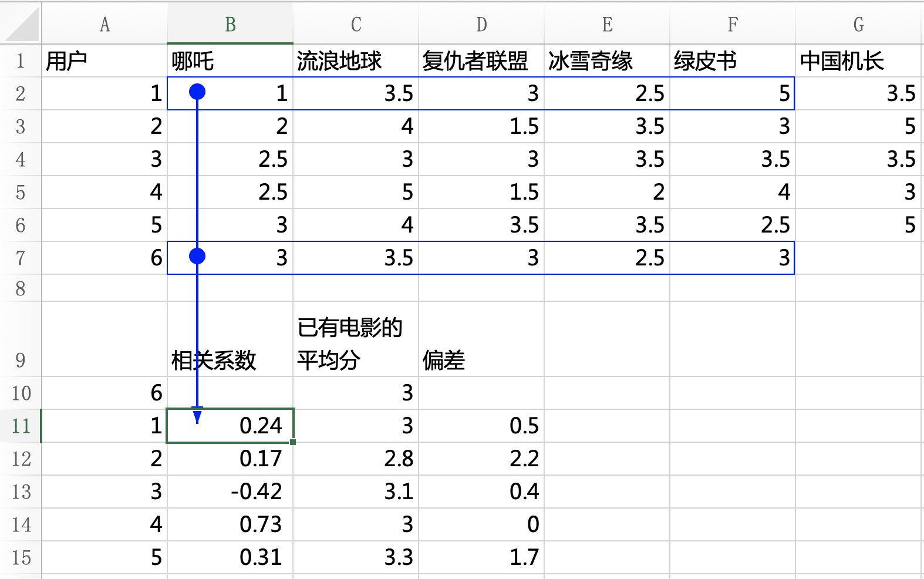Screen dimensions: 924x579
Task: Select the row 7 header
Action: coord(21,258)
